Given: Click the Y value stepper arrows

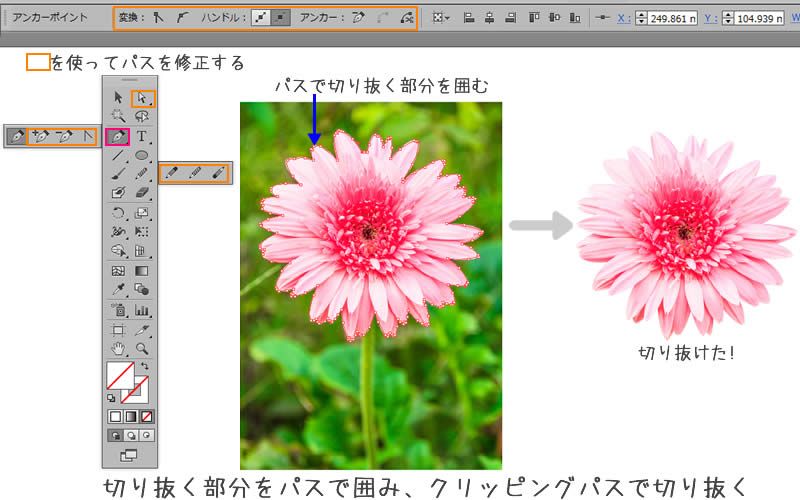Looking at the screenshot, I should 728,18.
